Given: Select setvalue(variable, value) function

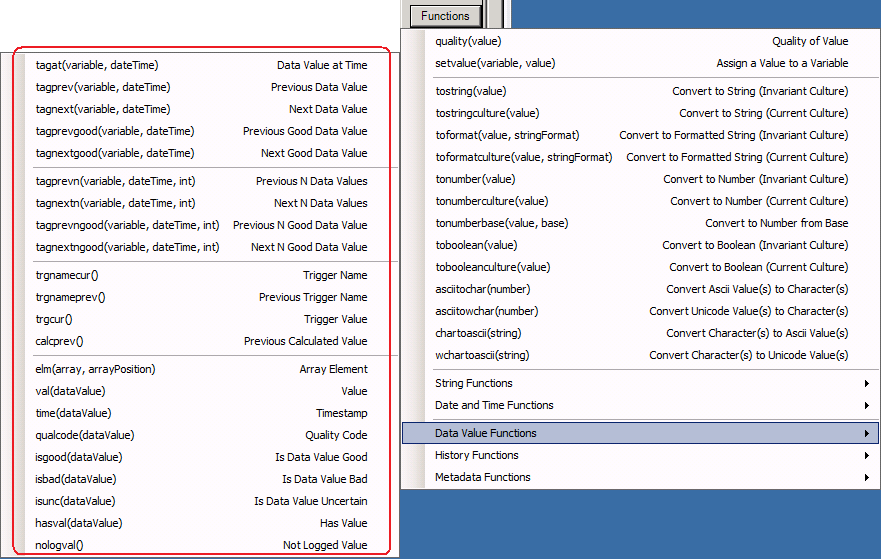Looking at the screenshot, I should pyautogui.click(x=640, y=64).
